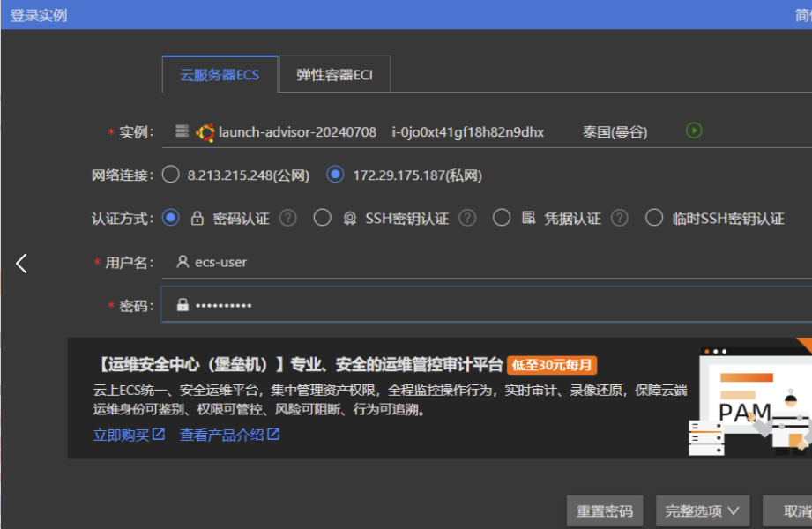
Task: Expand the 完整选项 dropdown
Action: pyautogui.click(x=702, y=510)
